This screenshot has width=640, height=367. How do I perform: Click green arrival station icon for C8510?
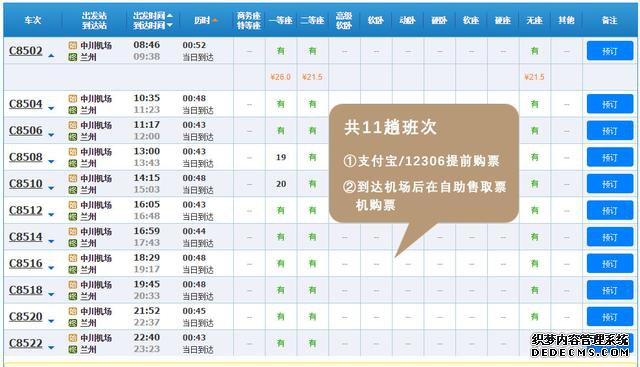coord(73,190)
